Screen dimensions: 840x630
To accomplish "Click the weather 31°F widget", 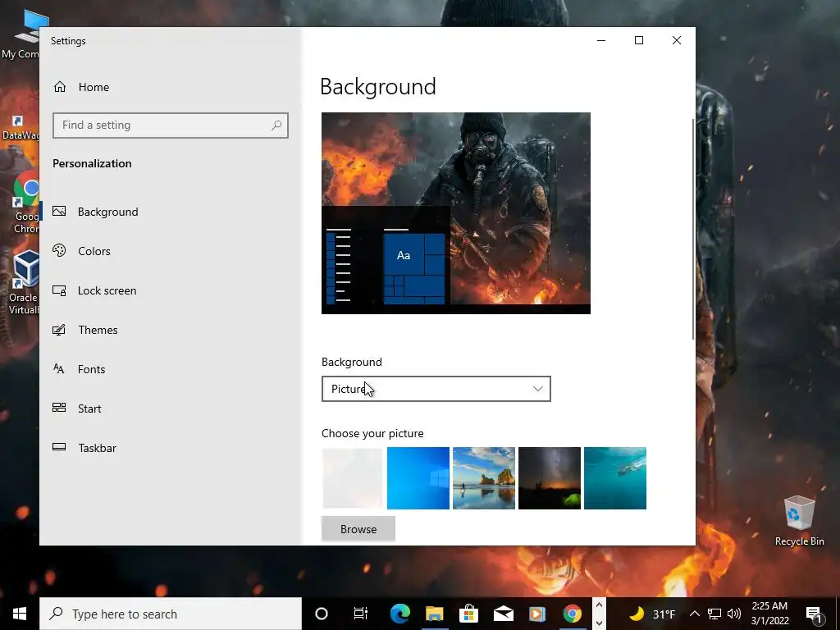I will click(651, 614).
